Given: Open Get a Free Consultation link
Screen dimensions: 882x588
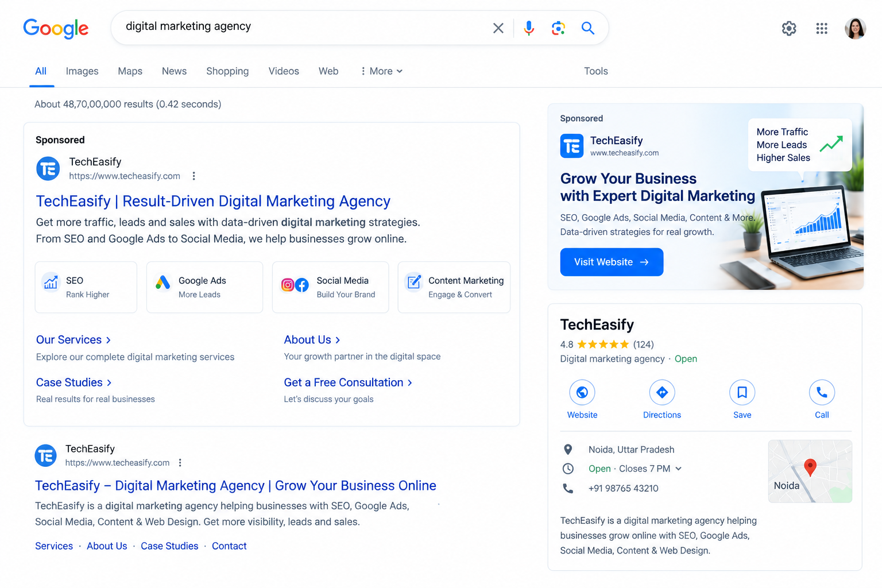Looking at the screenshot, I should click(x=348, y=382).
